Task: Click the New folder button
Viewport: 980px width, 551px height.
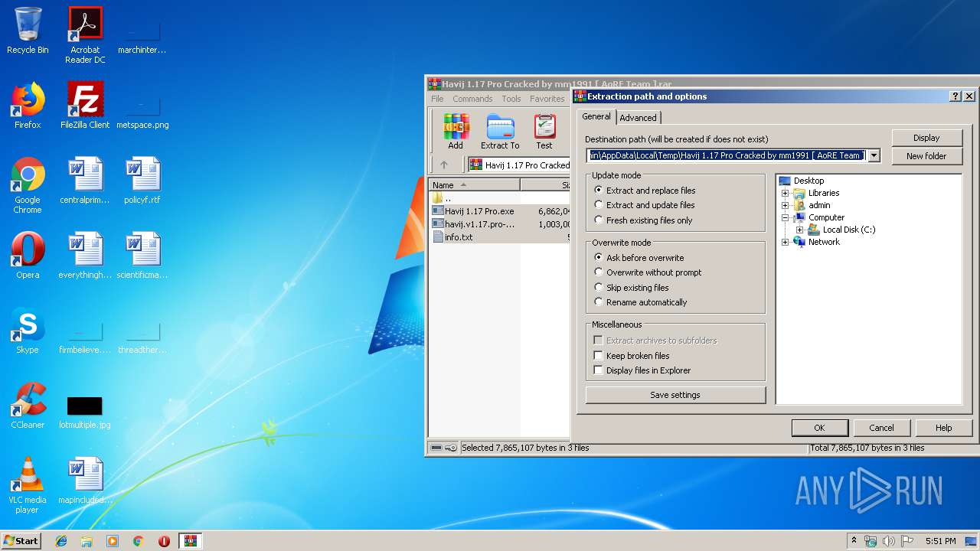Action: coord(926,156)
